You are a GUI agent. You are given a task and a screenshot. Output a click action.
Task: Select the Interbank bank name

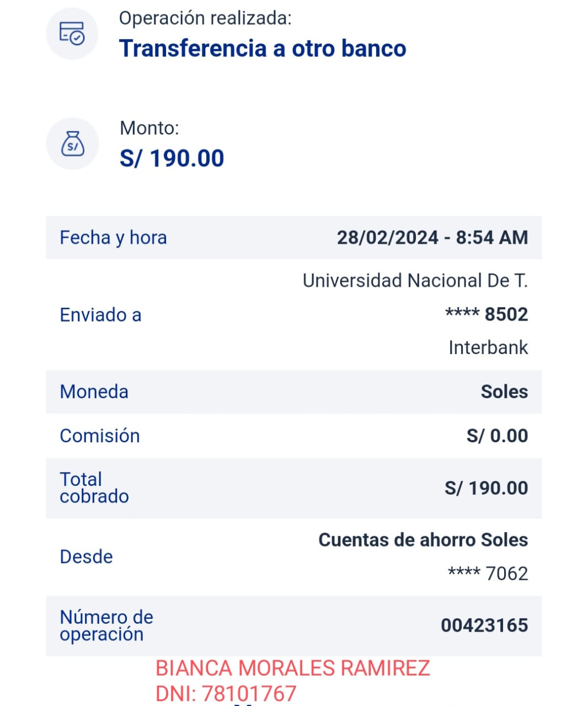click(x=488, y=347)
